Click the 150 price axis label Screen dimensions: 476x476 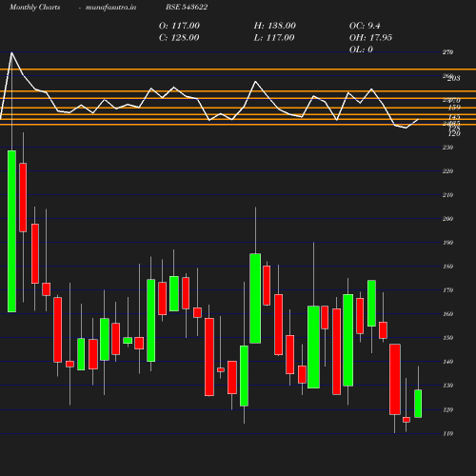click(x=447, y=338)
